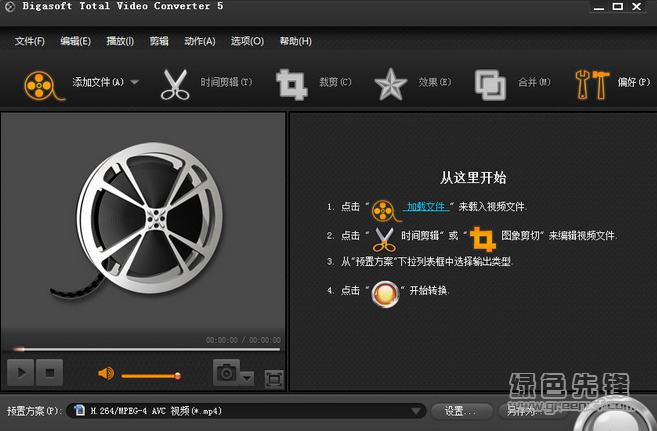The image size is (657, 431).
Task: Click the Add File film reel icon
Action: pos(40,84)
